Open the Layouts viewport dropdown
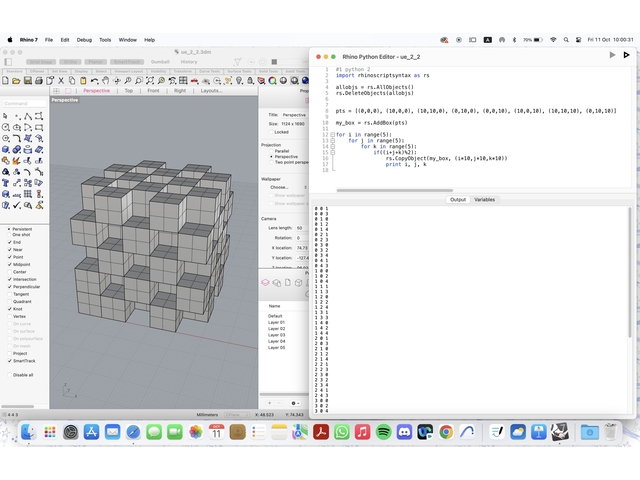The image size is (640, 480). coord(212,90)
